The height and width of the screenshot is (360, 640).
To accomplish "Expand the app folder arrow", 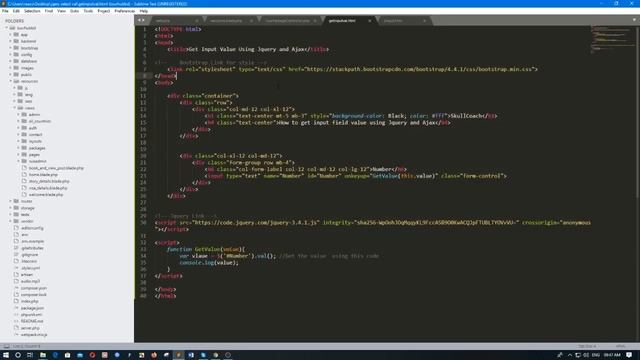I will (x=11, y=35).
